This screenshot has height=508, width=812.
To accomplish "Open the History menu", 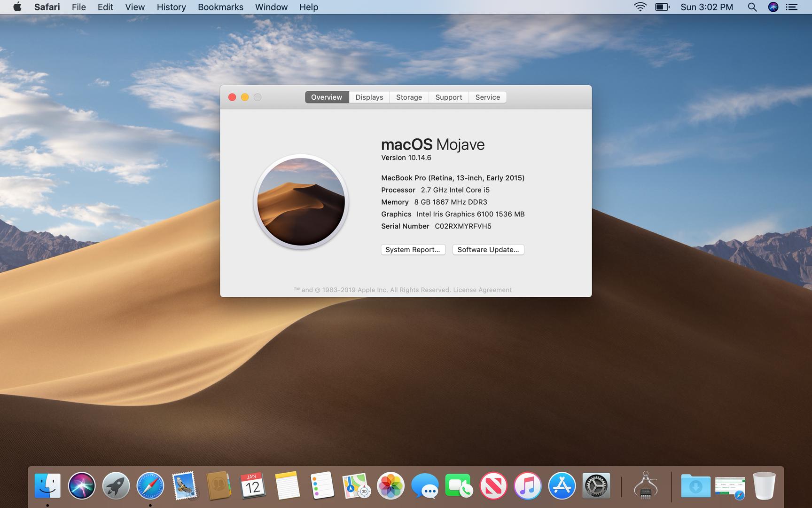I will [x=171, y=7].
